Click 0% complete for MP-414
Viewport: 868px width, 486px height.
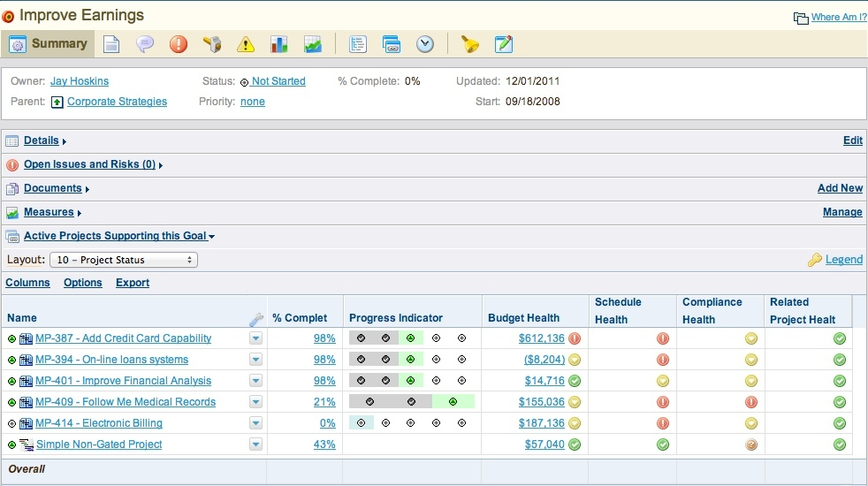click(328, 423)
